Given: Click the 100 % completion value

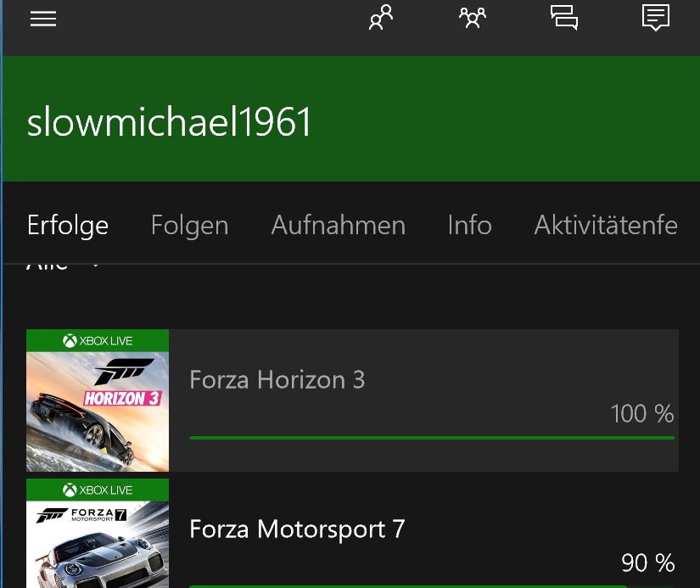Looking at the screenshot, I should (642, 414).
